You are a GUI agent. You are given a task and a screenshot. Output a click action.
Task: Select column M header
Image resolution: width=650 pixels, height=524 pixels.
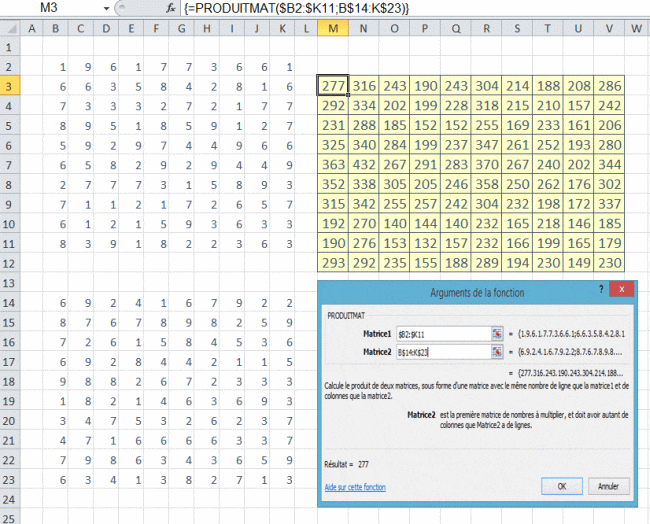coord(333,28)
